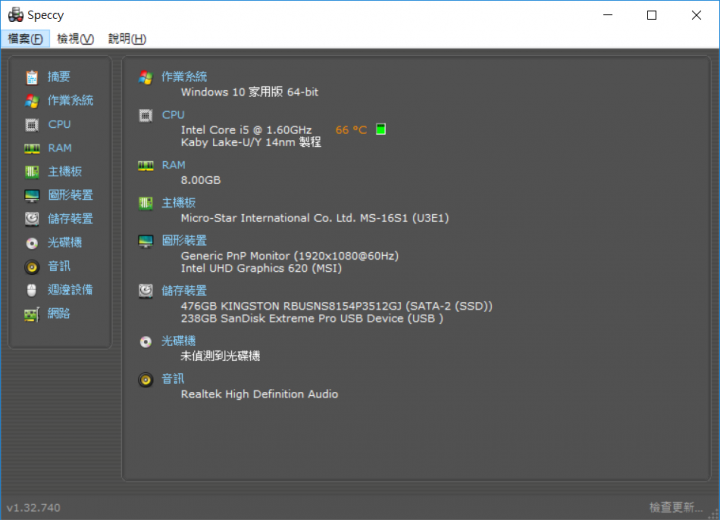This screenshot has width=720, height=520.
Task: Select 儲存裝置 in the sidebar
Action: (x=70, y=219)
